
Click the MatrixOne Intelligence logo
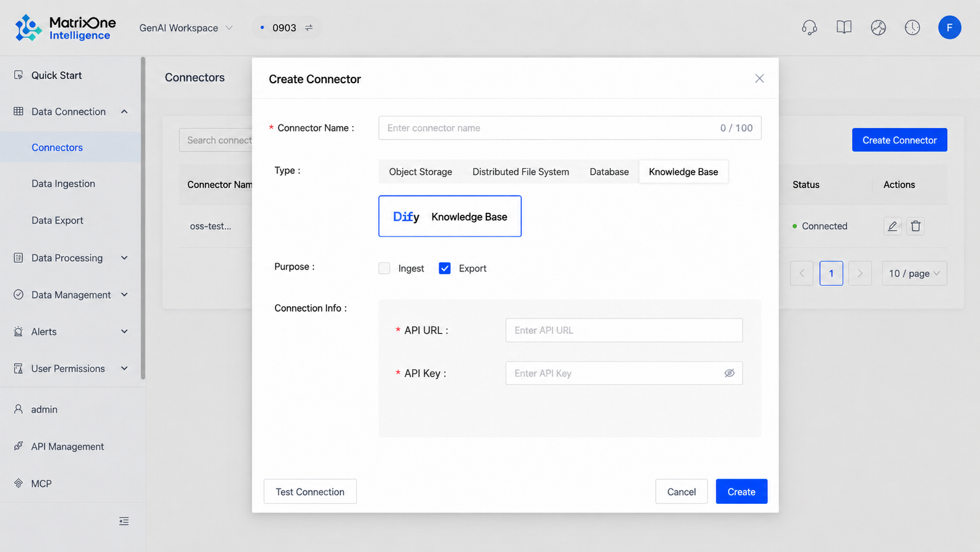[x=65, y=28]
